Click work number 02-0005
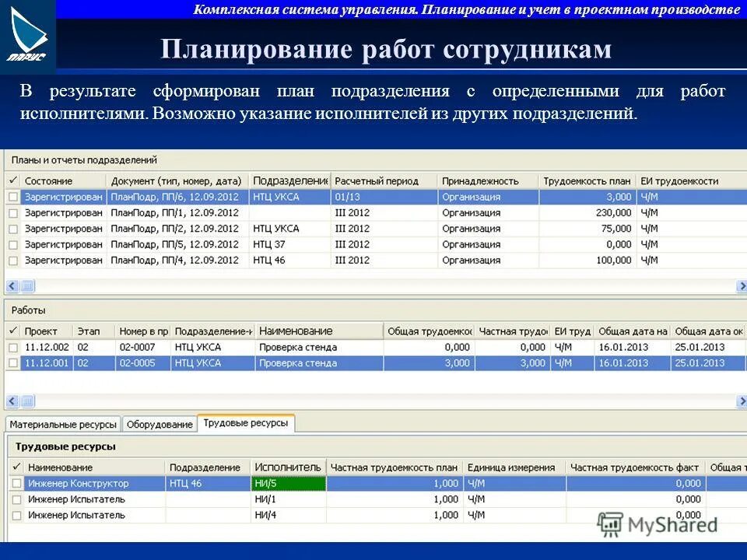The width and height of the screenshot is (747, 560). tap(137, 363)
